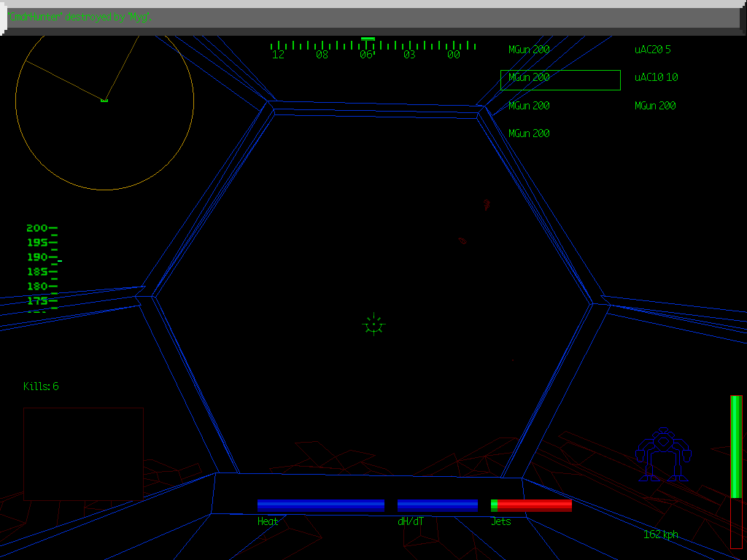The image size is (747, 560).
Task: Click the Heat gauge bar
Action: tap(321, 504)
